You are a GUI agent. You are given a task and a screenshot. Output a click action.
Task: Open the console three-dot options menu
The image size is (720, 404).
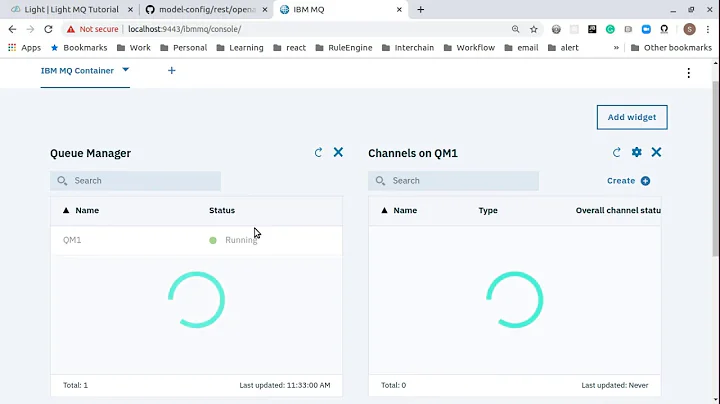688,73
